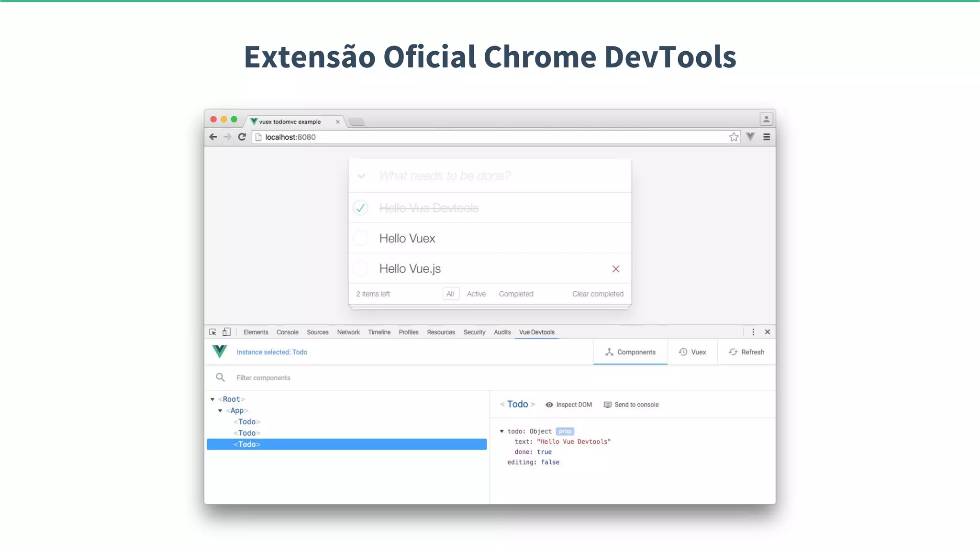Collapse the todo: Object property

(502, 431)
